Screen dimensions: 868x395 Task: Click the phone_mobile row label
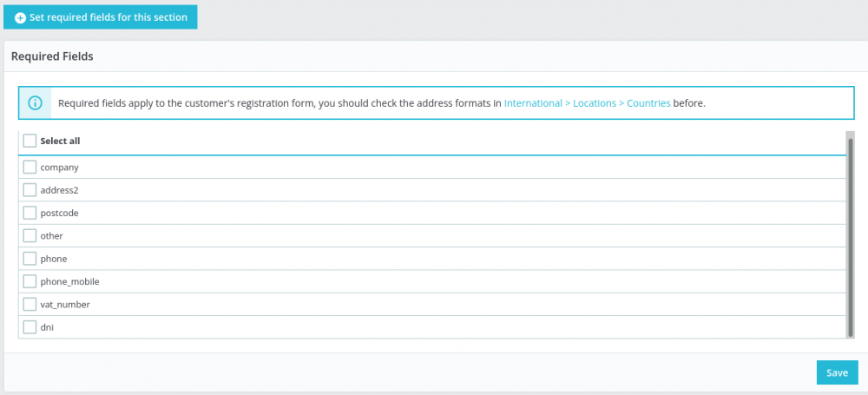[69, 282]
